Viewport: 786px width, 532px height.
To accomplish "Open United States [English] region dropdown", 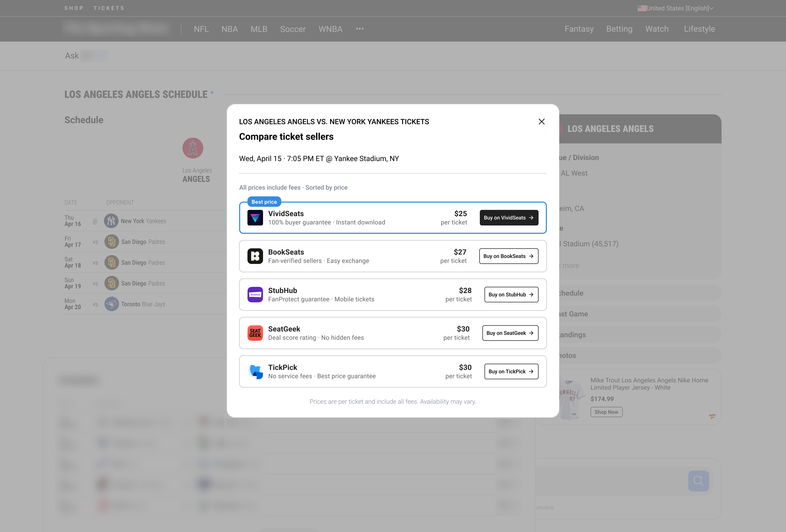I will click(676, 8).
